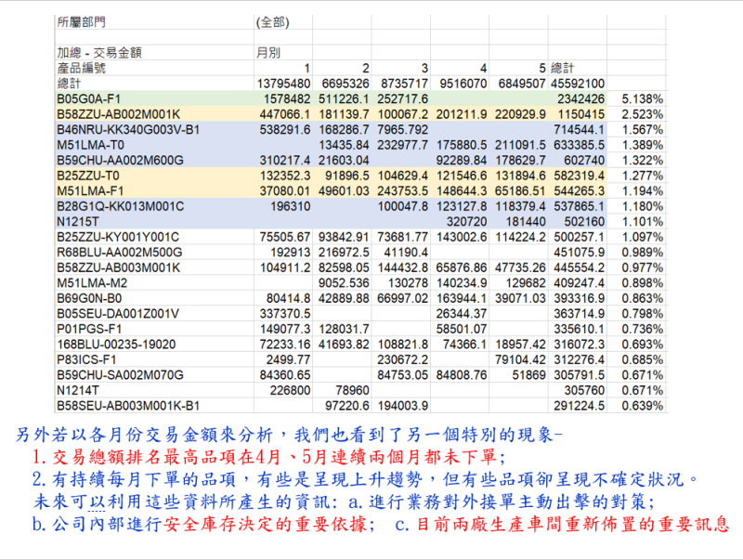Click the "月別" column field header
The width and height of the screenshot is (743, 560).
tap(267, 53)
